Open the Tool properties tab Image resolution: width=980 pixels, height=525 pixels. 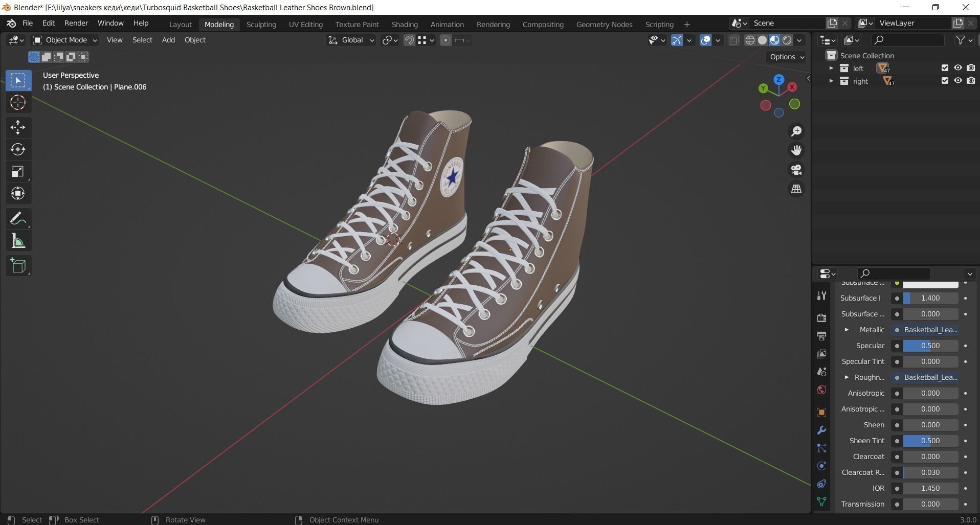[821, 295]
